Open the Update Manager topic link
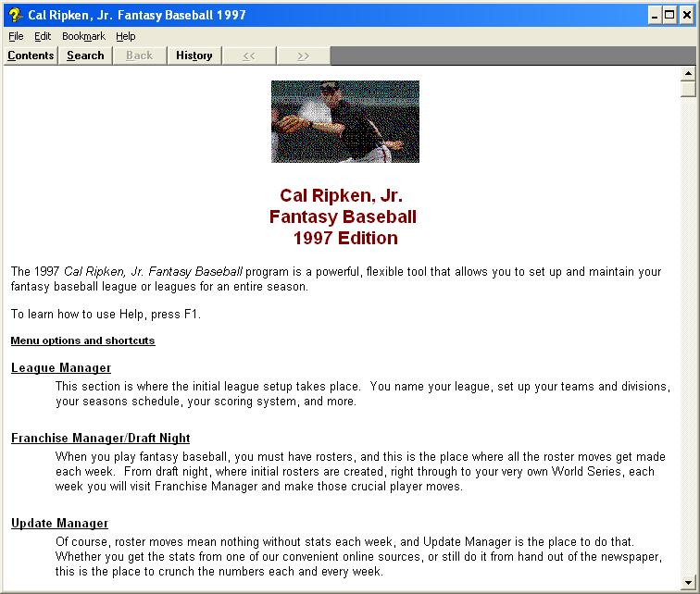Viewport: 700px width, 594px height. [x=60, y=524]
